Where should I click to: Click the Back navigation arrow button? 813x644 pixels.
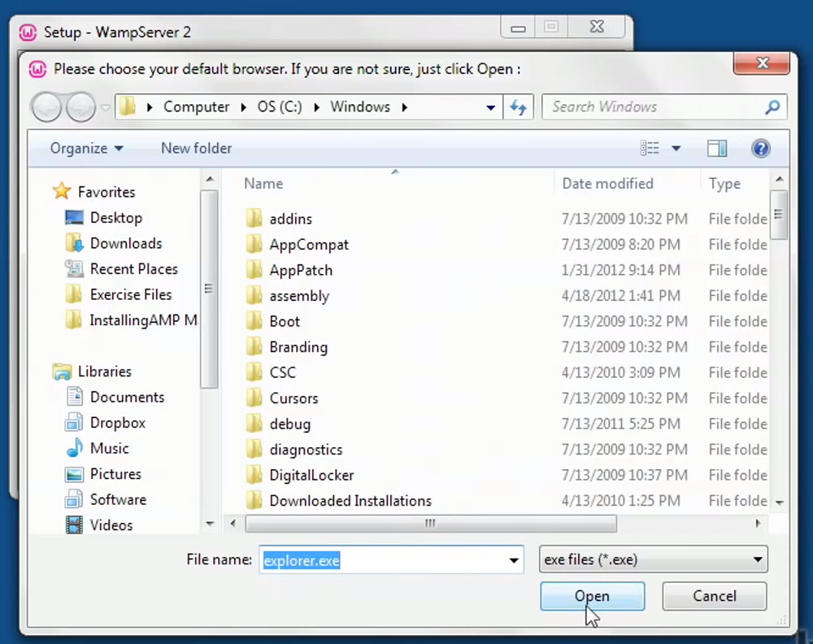coord(46,107)
